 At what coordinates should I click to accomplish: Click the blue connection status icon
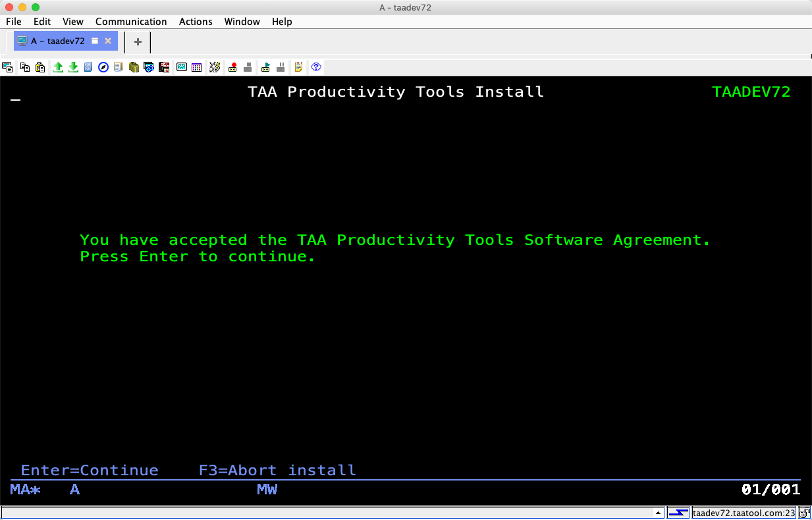point(678,513)
